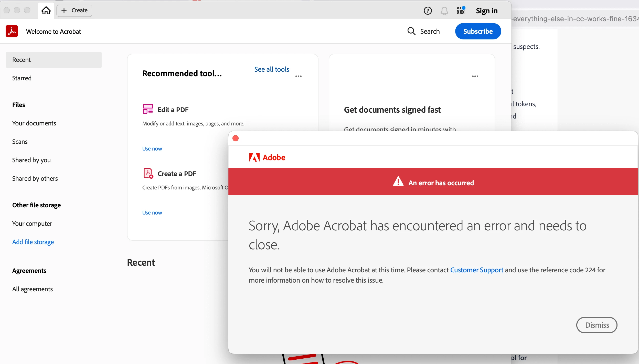This screenshot has width=639, height=364.
Task: Click the blue Subscribe button
Action: point(478,31)
